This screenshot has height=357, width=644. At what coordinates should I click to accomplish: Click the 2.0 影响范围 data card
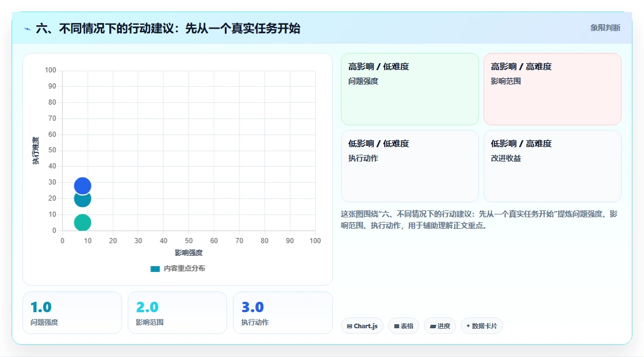click(x=178, y=313)
